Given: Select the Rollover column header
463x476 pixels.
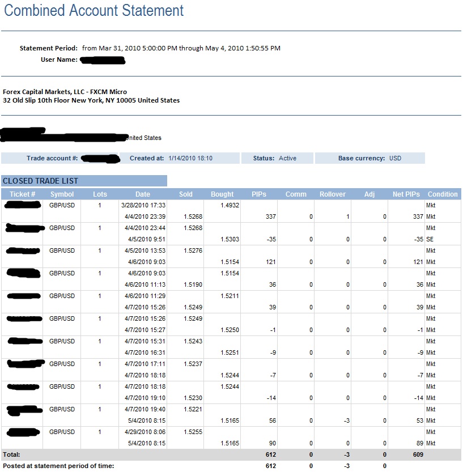Looking at the screenshot, I should [332, 194].
